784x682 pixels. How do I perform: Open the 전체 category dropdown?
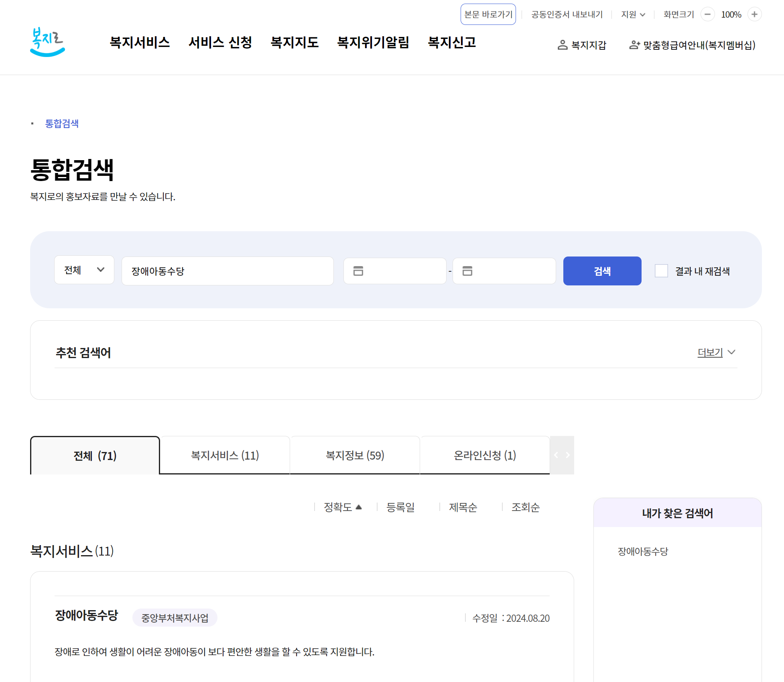pos(84,270)
